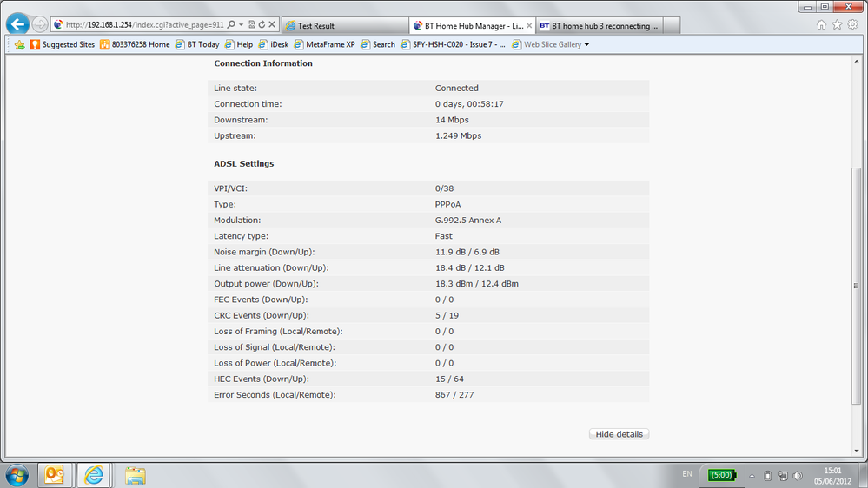Expand the address bar dropdown arrow
The width and height of the screenshot is (868, 488).
click(242, 25)
